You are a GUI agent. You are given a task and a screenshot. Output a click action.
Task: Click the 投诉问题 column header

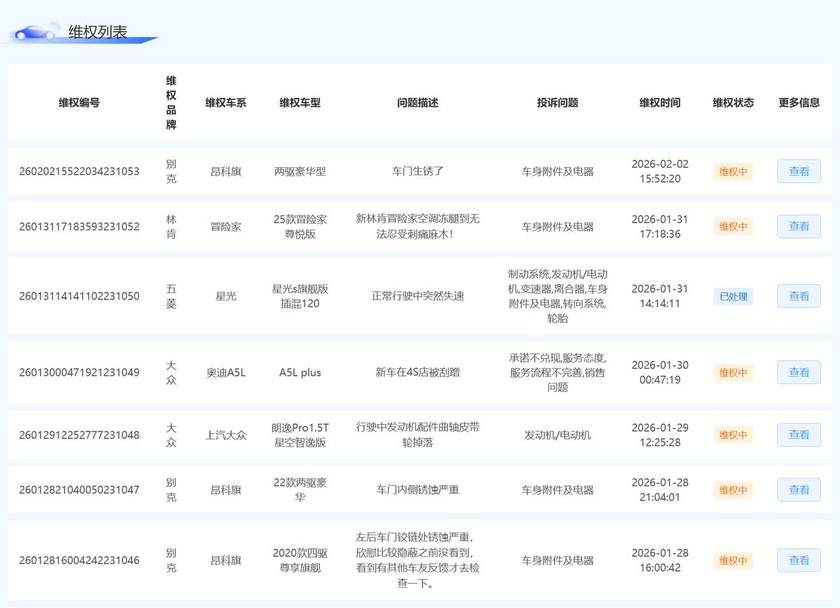pyautogui.click(x=557, y=103)
